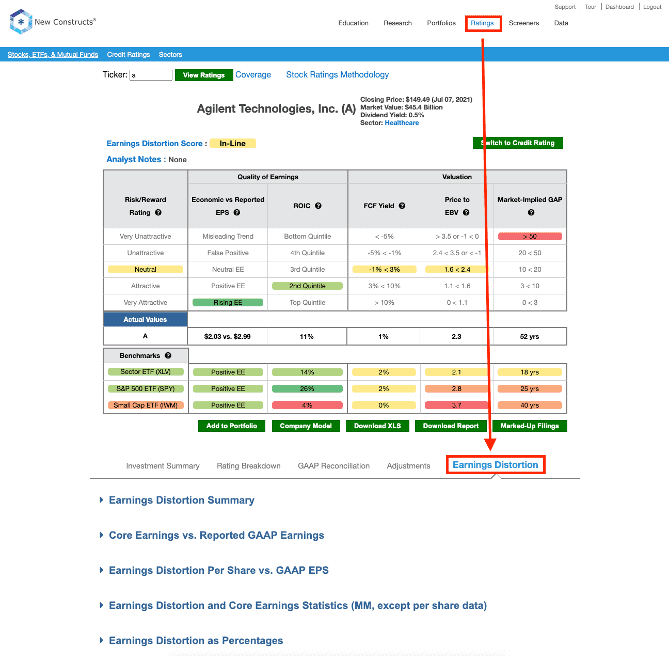Open the Dashboard link
Screen dimensions: 669x656
tap(620, 7)
